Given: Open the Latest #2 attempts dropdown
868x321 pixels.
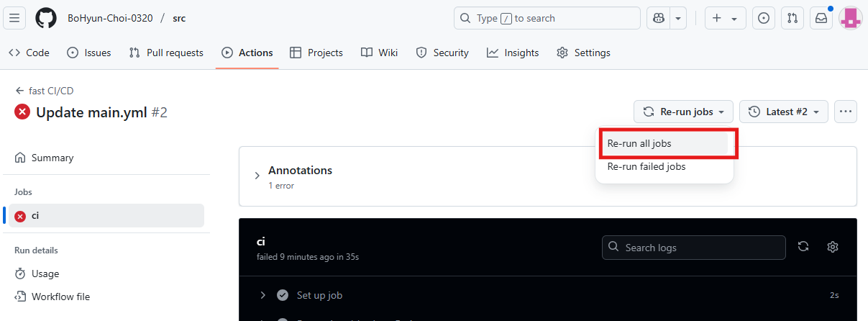Looking at the screenshot, I should pyautogui.click(x=784, y=112).
